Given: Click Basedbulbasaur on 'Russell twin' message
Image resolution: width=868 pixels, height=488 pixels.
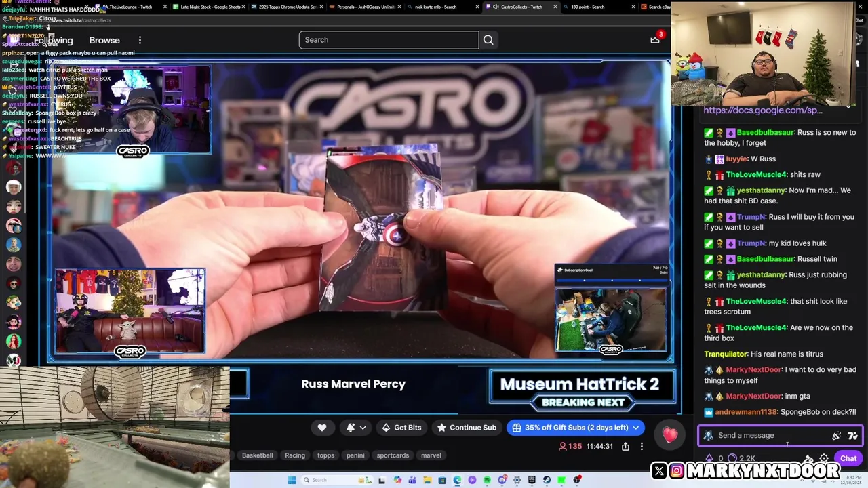Looking at the screenshot, I should point(765,259).
